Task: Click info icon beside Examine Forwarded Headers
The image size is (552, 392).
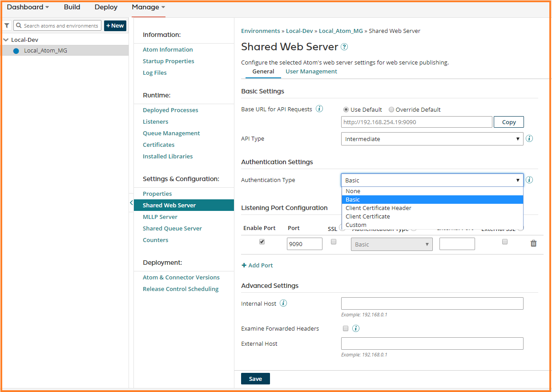Action: click(x=356, y=328)
